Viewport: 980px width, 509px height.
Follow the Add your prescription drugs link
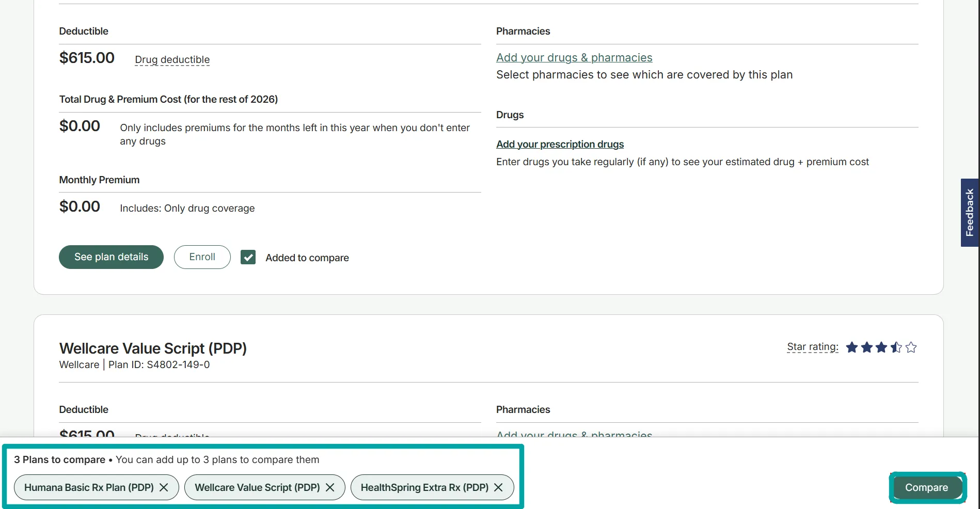[x=560, y=144]
